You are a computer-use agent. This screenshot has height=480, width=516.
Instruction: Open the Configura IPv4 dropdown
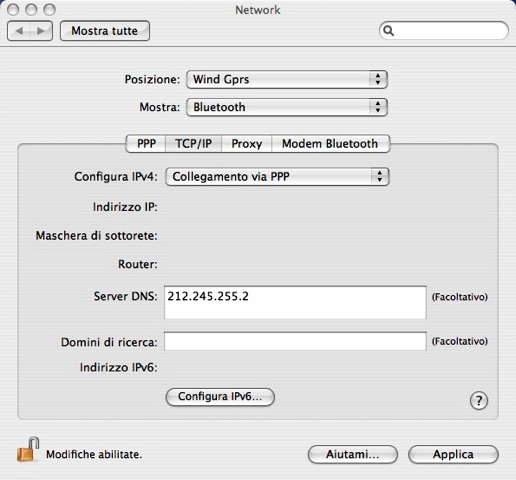[277, 177]
